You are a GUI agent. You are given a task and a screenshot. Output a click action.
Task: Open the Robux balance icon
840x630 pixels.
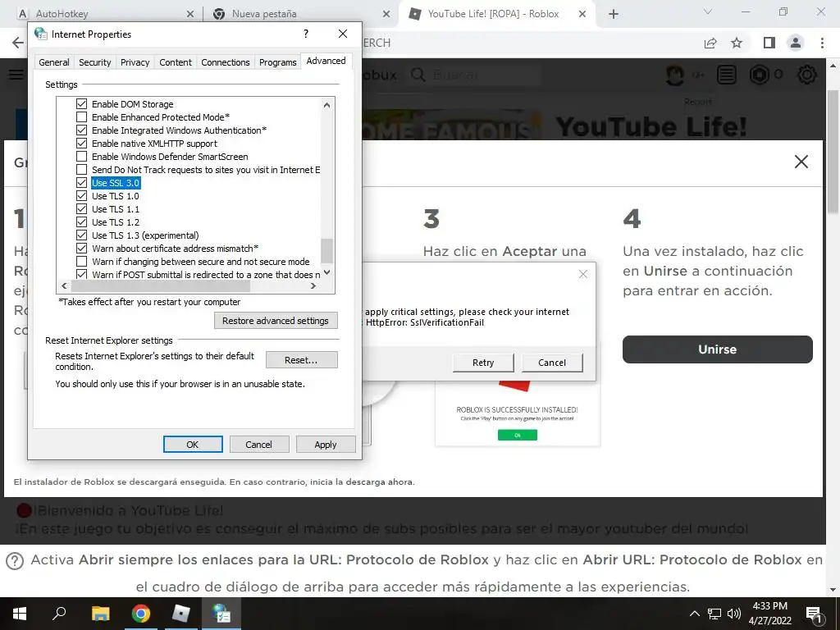pyautogui.click(x=759, y=75)
